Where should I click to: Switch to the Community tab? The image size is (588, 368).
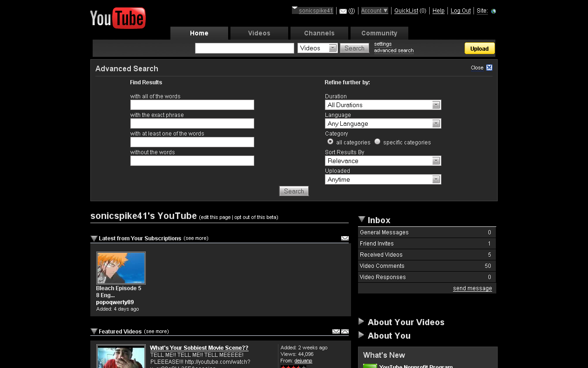pos(379,33)
